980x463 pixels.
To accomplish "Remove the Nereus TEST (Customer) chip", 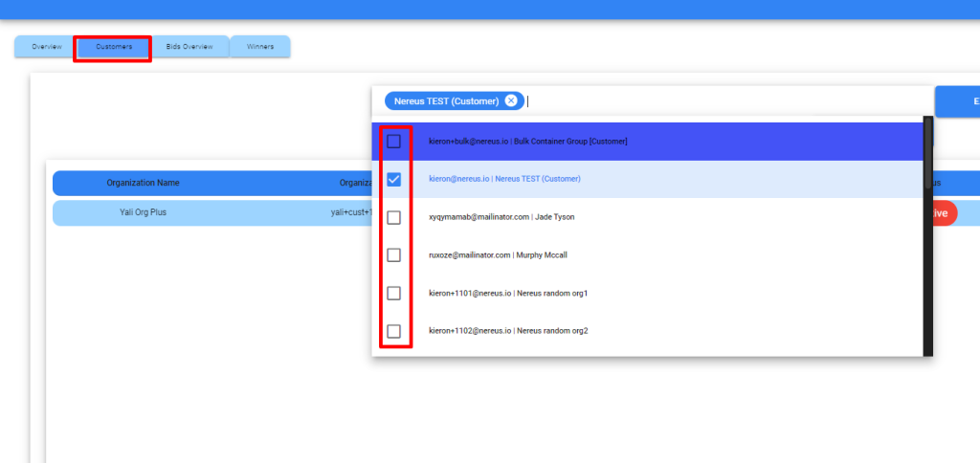I will [x=511, y=101].
